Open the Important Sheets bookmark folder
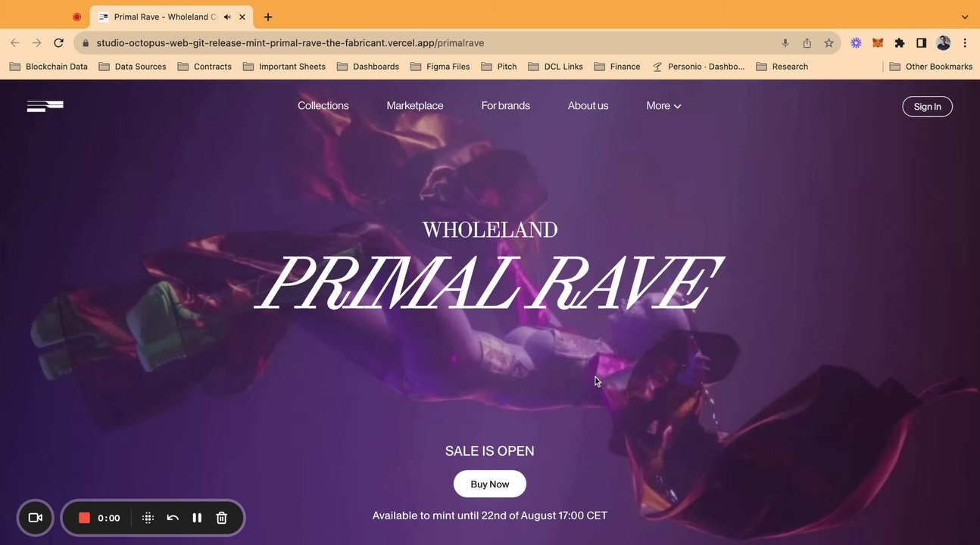Image resolution: width=980 pixels, height=545 pixels. (284, 67)
